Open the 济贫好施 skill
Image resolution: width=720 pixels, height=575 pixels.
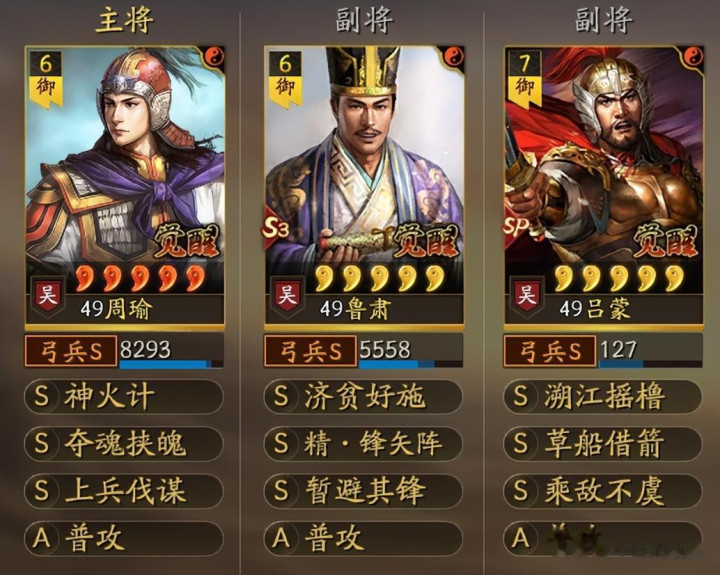point(363,396)
